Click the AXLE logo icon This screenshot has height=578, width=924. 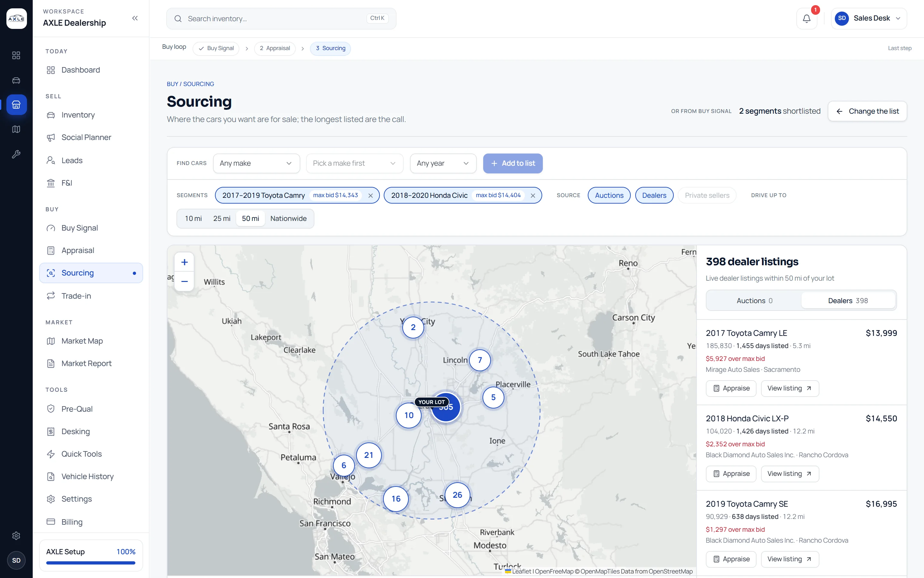16,18
